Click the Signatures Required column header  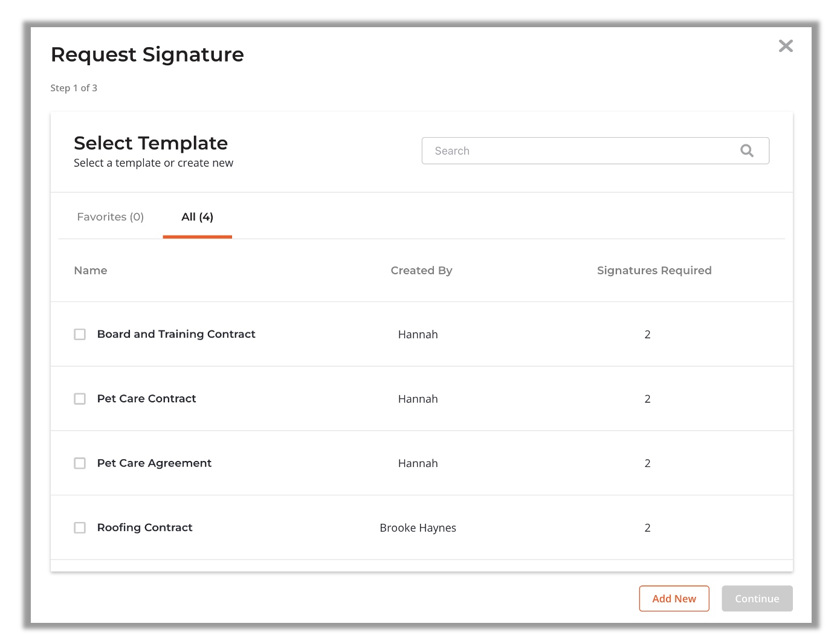(x=654, y=271)
